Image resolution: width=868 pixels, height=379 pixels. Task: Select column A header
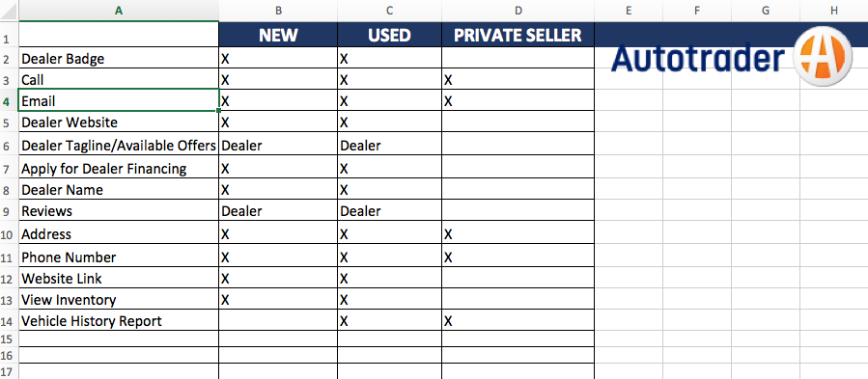[x=119, y=11]
